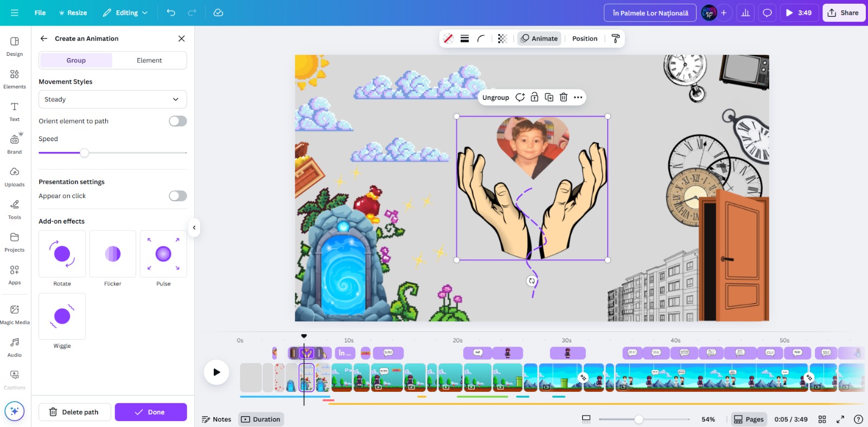
Task: Switch to the Element animation tab
Action: pyautogui.click(x=149, y=60)
